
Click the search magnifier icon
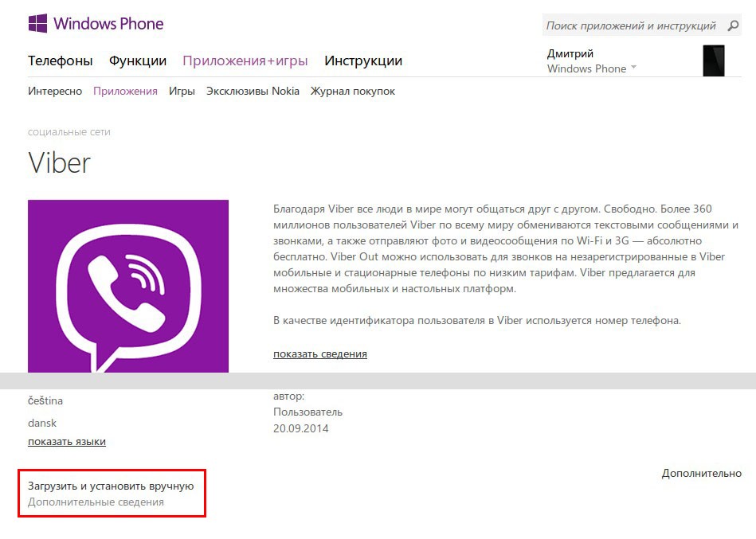coord(733,25)
